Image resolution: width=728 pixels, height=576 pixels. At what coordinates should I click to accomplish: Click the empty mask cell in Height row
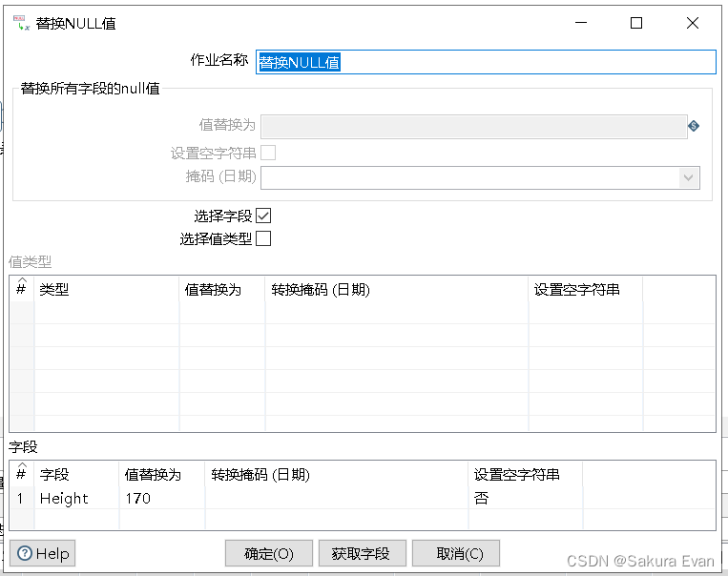coord(337,498)
